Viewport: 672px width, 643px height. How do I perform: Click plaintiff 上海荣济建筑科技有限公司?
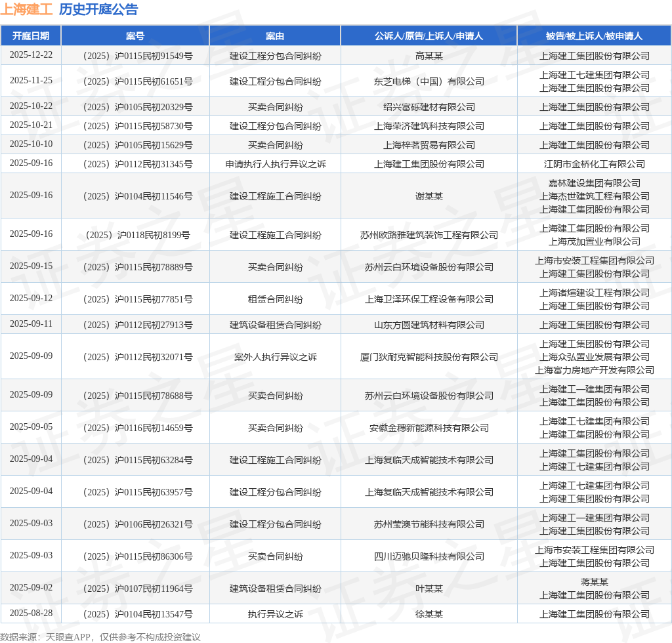pyautogui.click(x=429, y=127)
